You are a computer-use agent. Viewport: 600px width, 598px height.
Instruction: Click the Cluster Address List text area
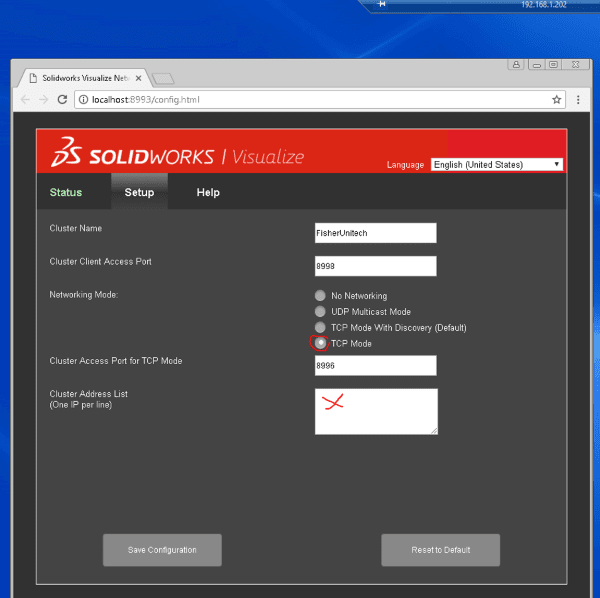[x=376, y=412]
